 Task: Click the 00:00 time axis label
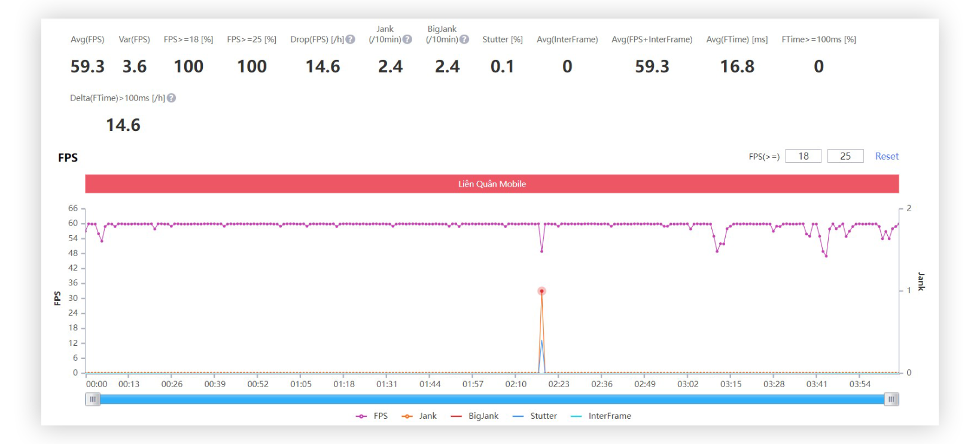coord(96,384)
